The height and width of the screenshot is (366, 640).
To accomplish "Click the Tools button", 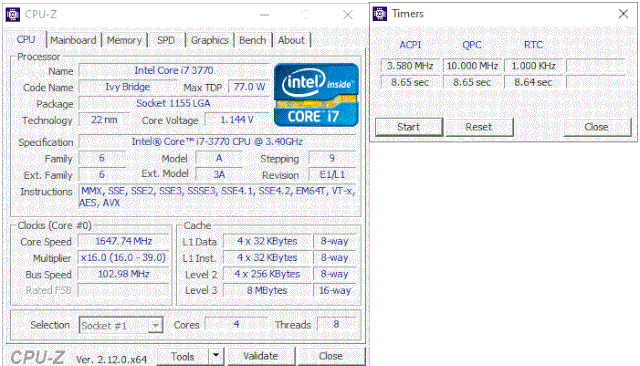I will (x=183, y=356).
